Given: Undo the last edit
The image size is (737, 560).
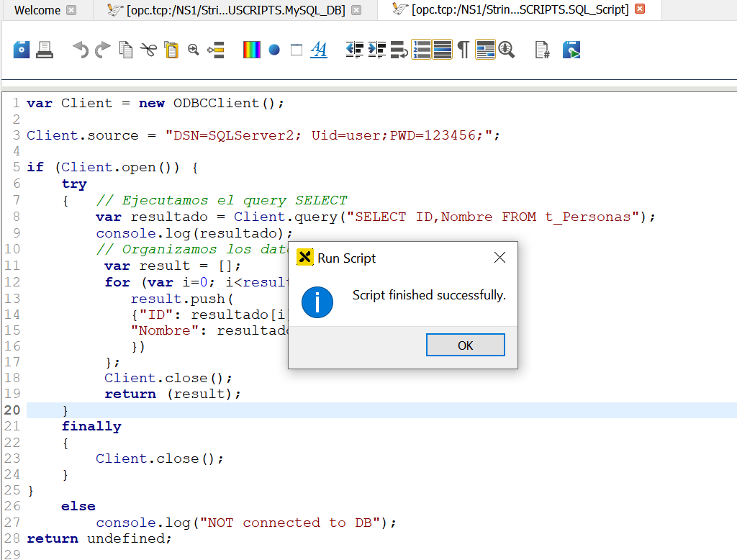Looking at the screenshot, I should pyautogui.click(x=81, y=50).
